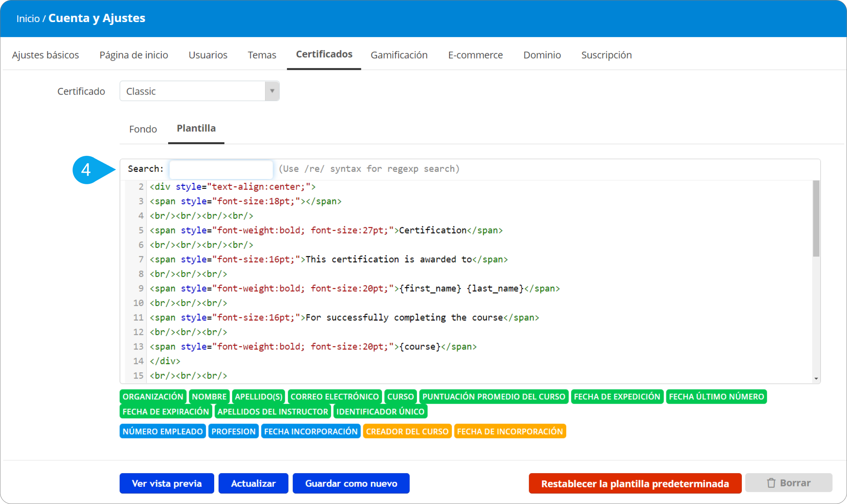This screenshot has width=847, height=504.
Task: Insert the ORGANIZACIÓN green tag
Action: pyautogui.click(x=153, y=397)
